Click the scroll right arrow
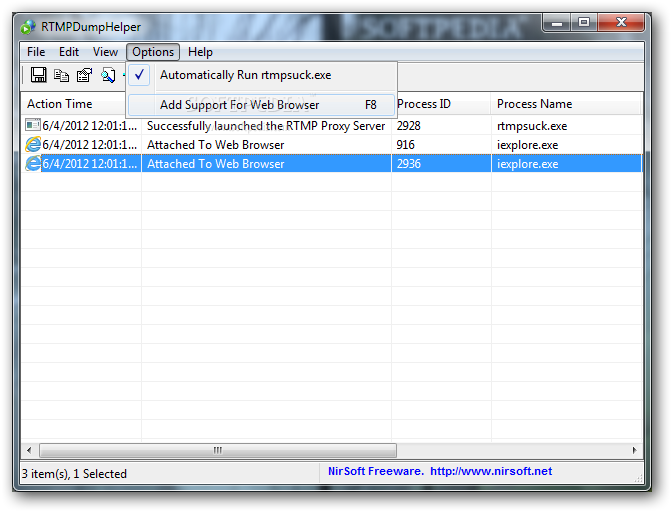This screenshot has height=512, width=672. [634, 450]
